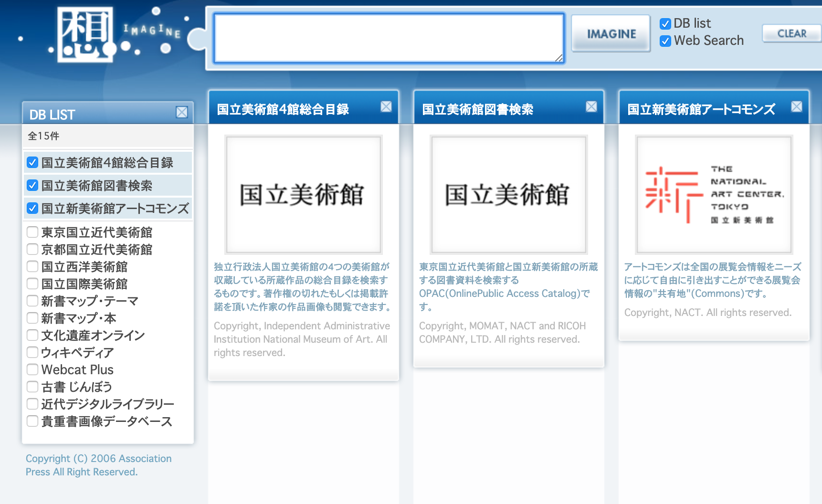Click the Copyright, NACT text
The width and height of the screenshot is (822, 504).
708,313
